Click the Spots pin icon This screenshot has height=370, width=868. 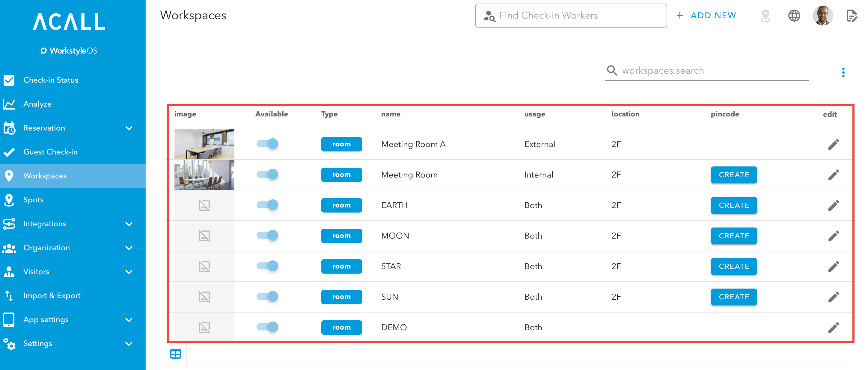click(x=9, y=200)
